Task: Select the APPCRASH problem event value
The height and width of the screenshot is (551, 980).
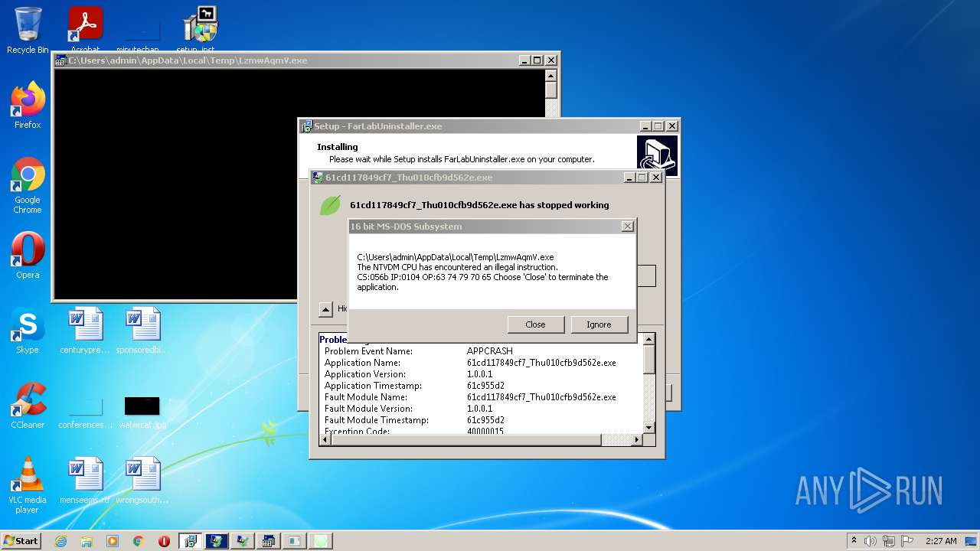Action: click(490, 351)
